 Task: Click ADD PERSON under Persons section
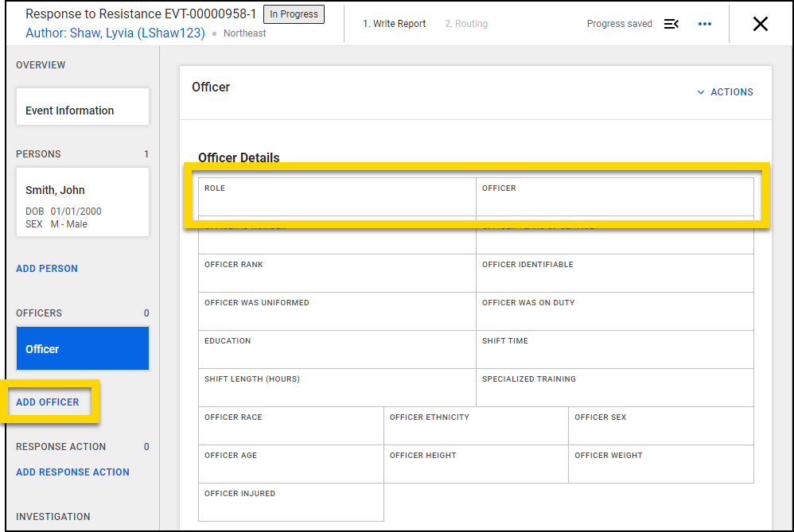(46, 268)
